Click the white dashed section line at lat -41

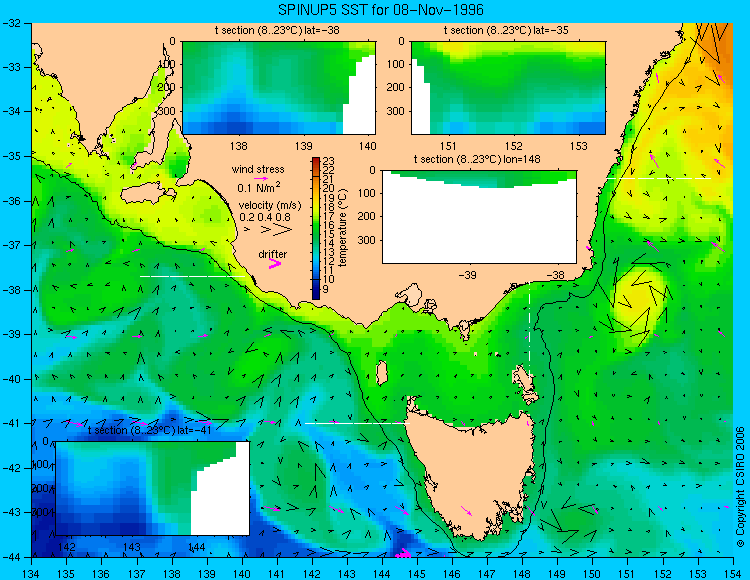pos(357,423)
